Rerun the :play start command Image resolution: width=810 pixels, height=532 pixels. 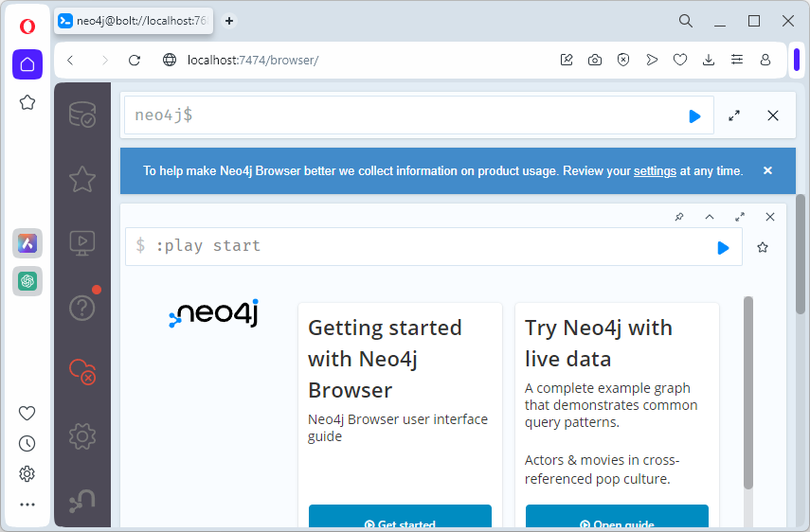pyautogui.click(x=723, y=248)
